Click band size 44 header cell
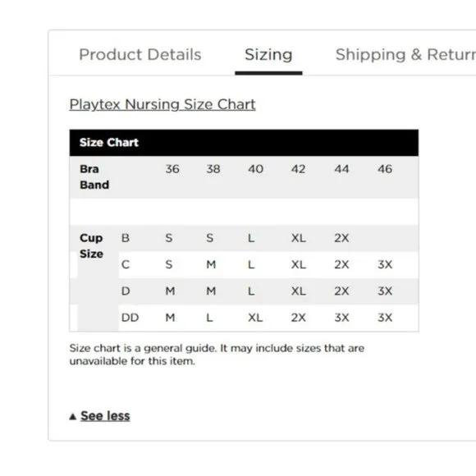Image resolution: width=476 pixels, height=476 pixels. (x=341, y=169)
